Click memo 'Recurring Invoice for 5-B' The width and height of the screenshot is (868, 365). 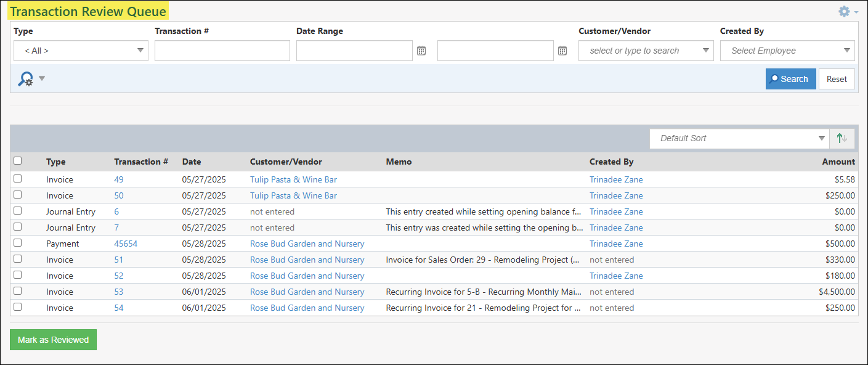[x=484, y=292]
